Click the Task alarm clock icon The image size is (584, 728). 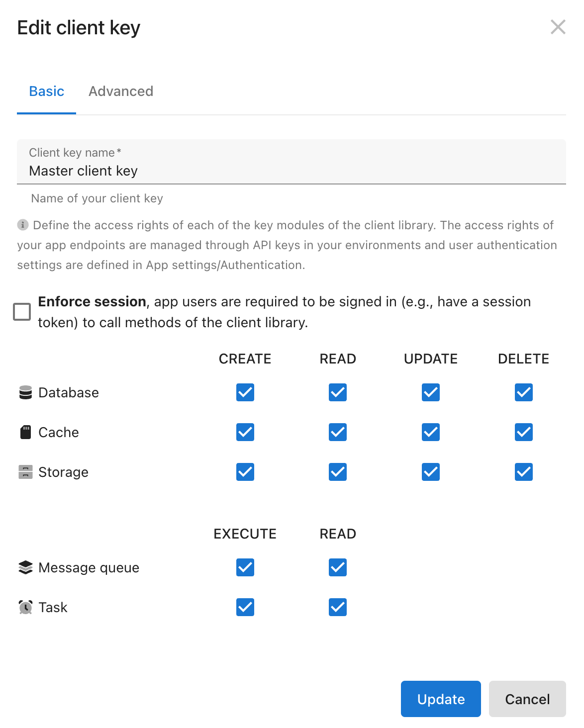(x=25, y=607)
